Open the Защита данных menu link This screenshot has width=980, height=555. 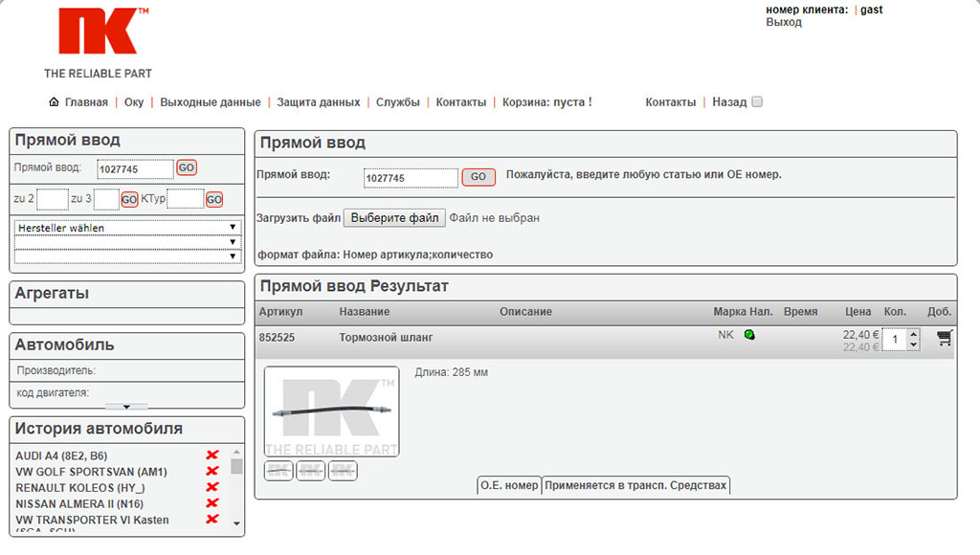pos(318,102)
